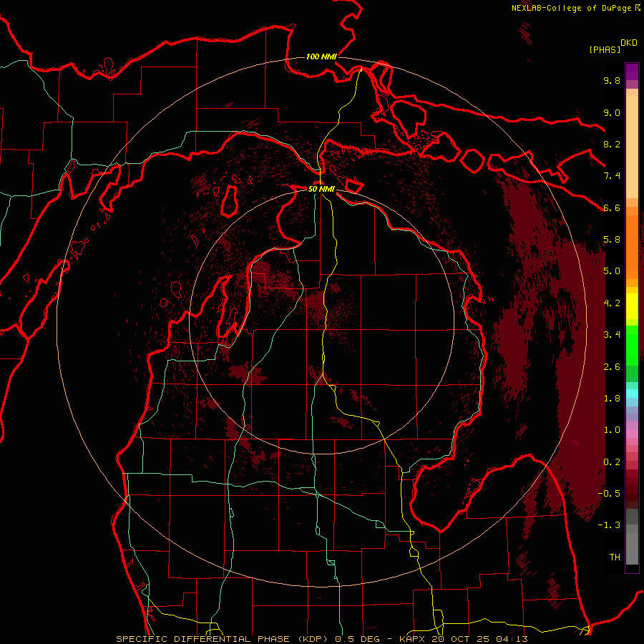Screen dimensions: 644x644
Task: Click the 5.8 value on the scale
Action: coord(612,240)
